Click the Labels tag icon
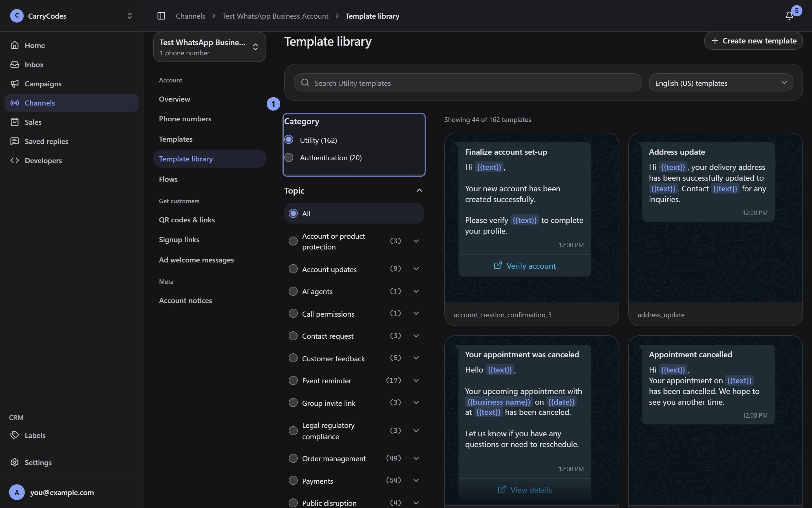 pos(14,435)
